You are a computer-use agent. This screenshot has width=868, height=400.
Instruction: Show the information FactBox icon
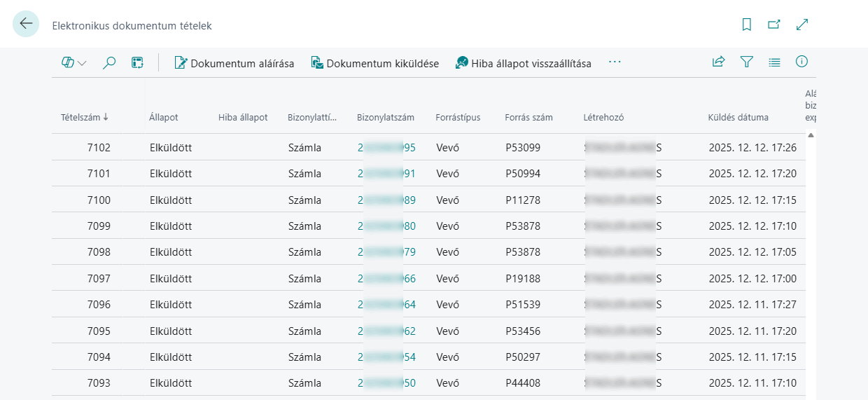pos(801,62)
